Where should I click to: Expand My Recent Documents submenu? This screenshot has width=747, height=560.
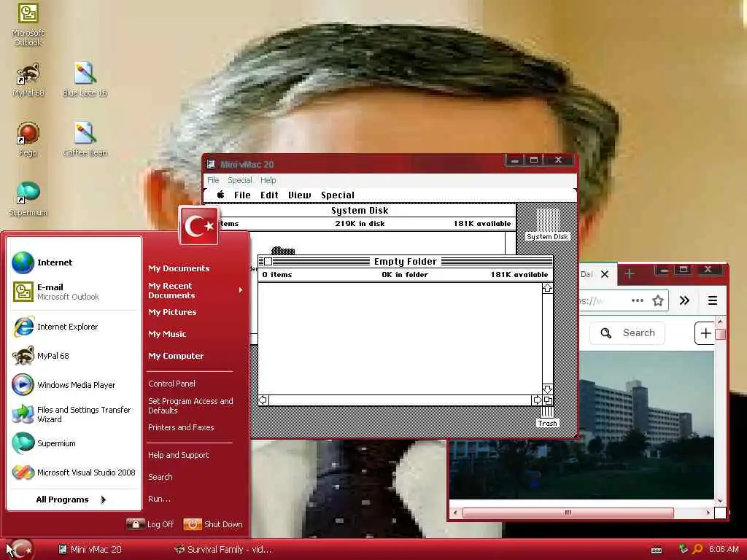point(196,290)
